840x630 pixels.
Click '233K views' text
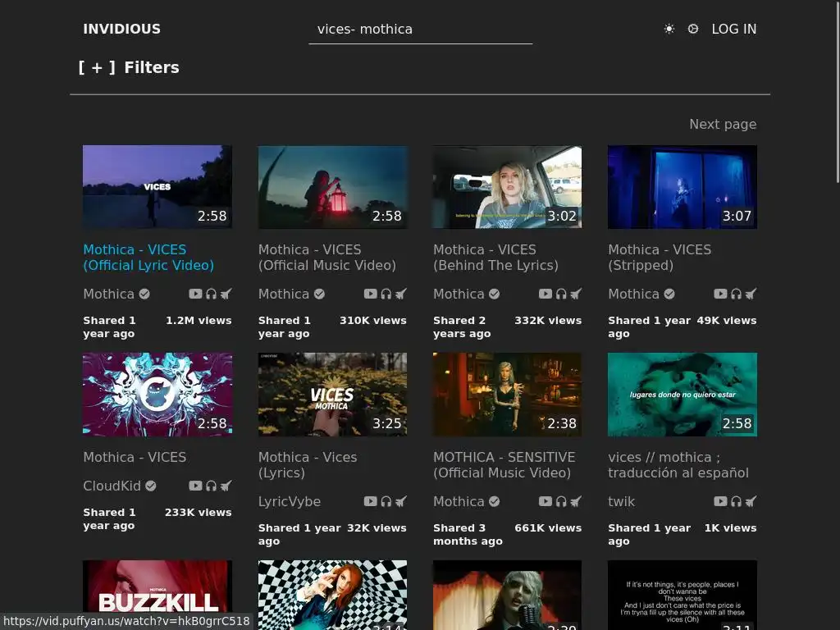[199, 513]
